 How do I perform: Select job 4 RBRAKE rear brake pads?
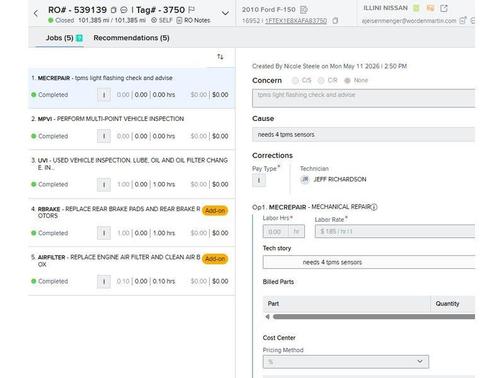131,222
